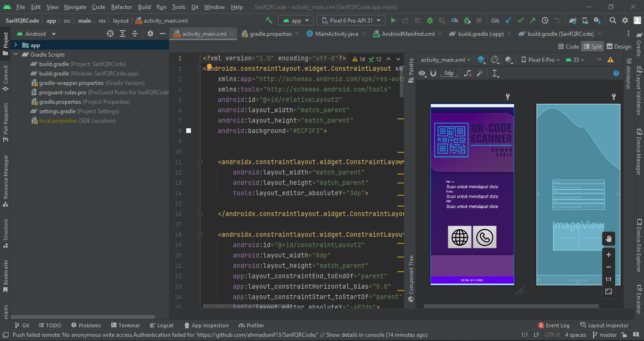Select the pan hand tool in design view
Screen dimensions: 644x341
pyautogui.click(x=608, y=239)
